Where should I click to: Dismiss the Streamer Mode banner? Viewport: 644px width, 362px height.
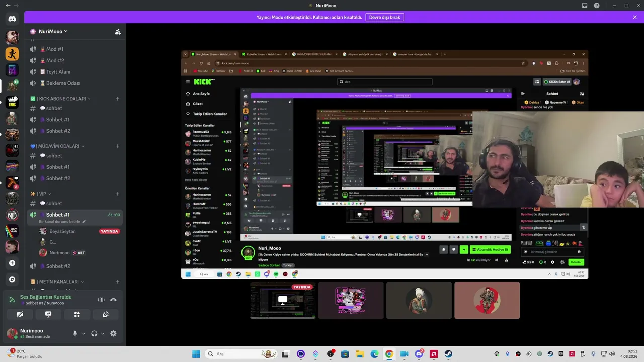click(x=635, y=17)
